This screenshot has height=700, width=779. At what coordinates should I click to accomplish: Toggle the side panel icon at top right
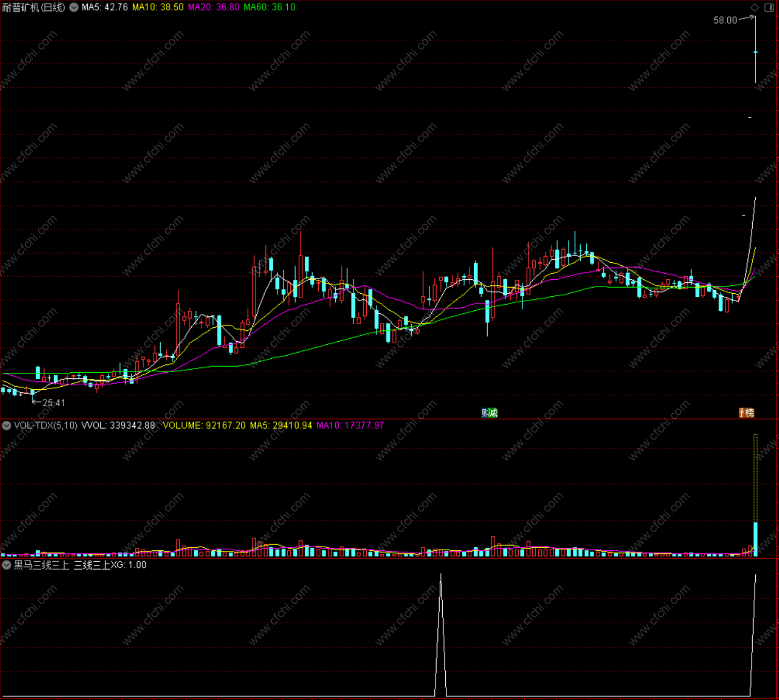(769, 7)
